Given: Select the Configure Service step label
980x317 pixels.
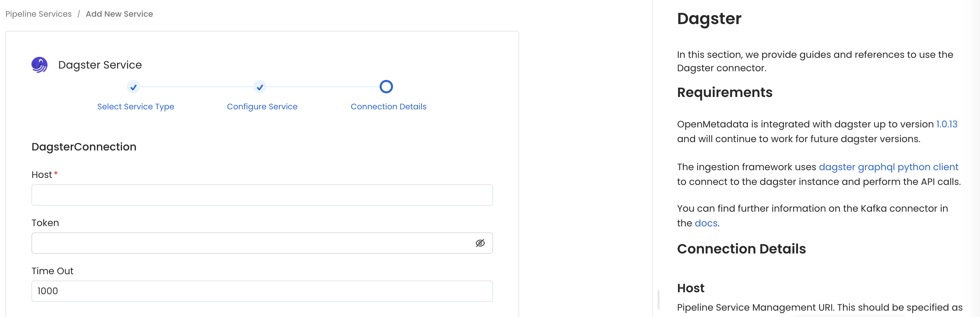Looking at the screenshot, I should pos(262,107).
